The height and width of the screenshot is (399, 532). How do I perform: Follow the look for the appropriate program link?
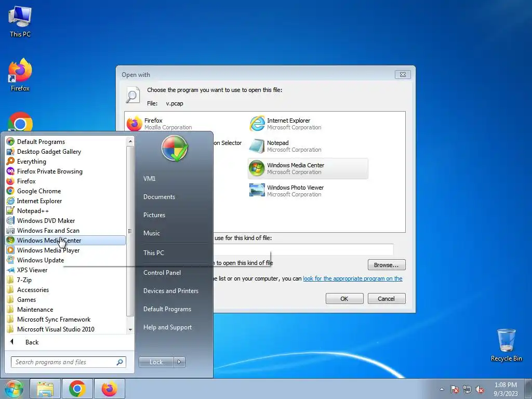coord(353,278)
